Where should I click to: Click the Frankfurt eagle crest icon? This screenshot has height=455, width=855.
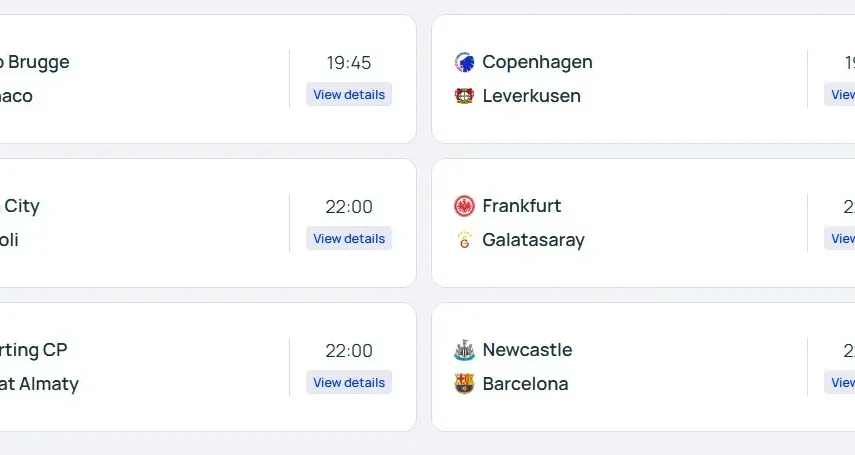pos(464,206)
